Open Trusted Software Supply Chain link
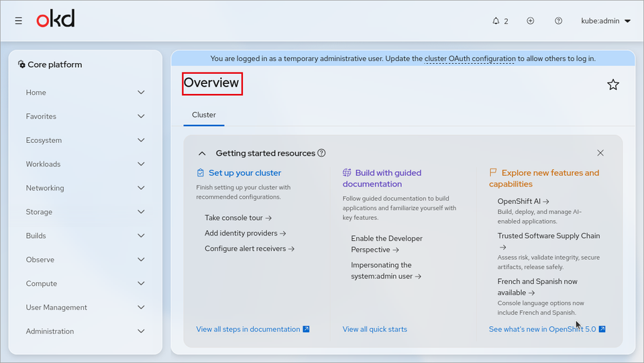 point(549,241)
